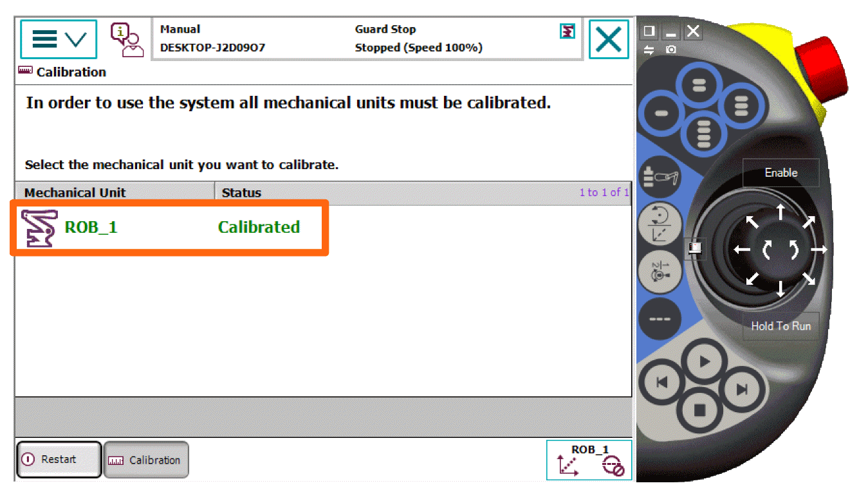Screen dimensions: 868x499
Task: Toggle the Enable device button
Action: pos(780,173)
